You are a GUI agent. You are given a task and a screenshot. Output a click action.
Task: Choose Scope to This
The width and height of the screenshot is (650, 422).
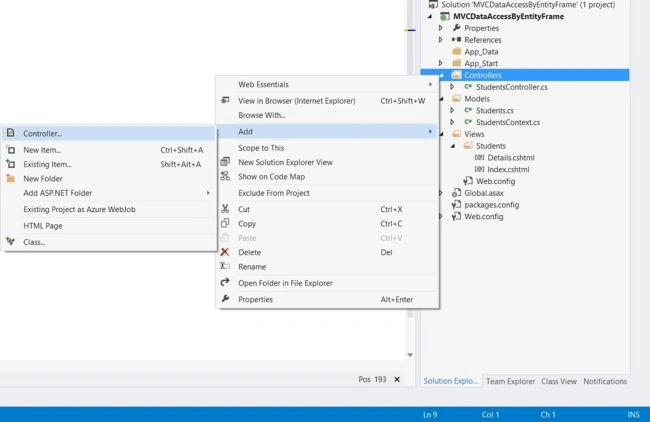327,148
